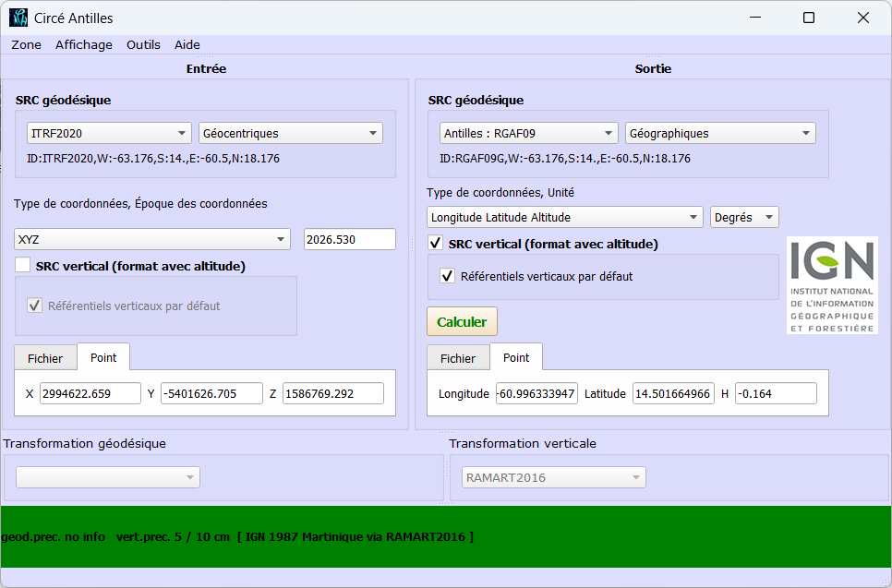Viewport: 892px width, 588px height.
Task: Open the XYZ coordinate type dropdown
Action: 151,239
